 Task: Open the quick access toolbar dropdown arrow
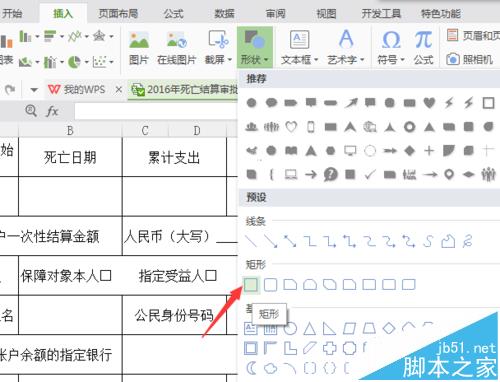(x=34, y=89)
